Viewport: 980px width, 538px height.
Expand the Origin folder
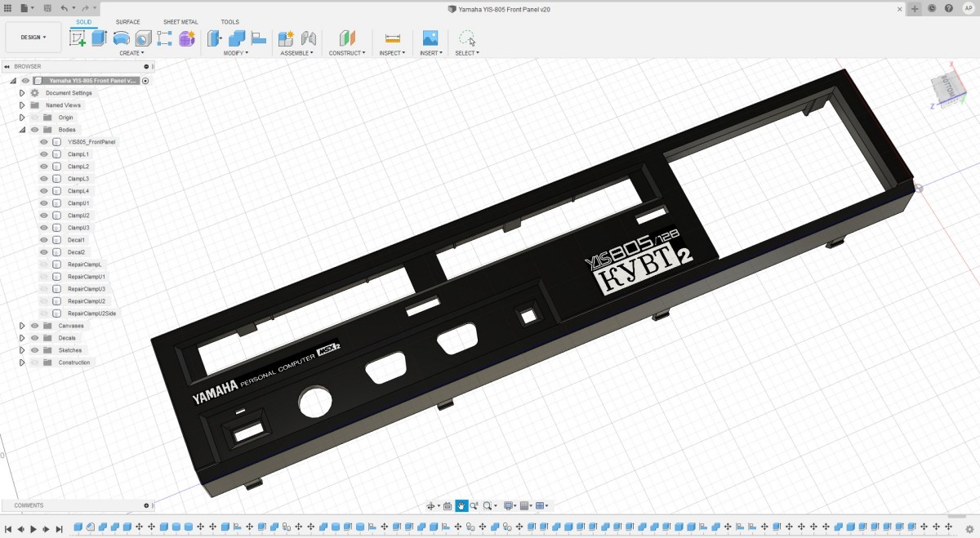pyautogui.click(x=22, y=118)
